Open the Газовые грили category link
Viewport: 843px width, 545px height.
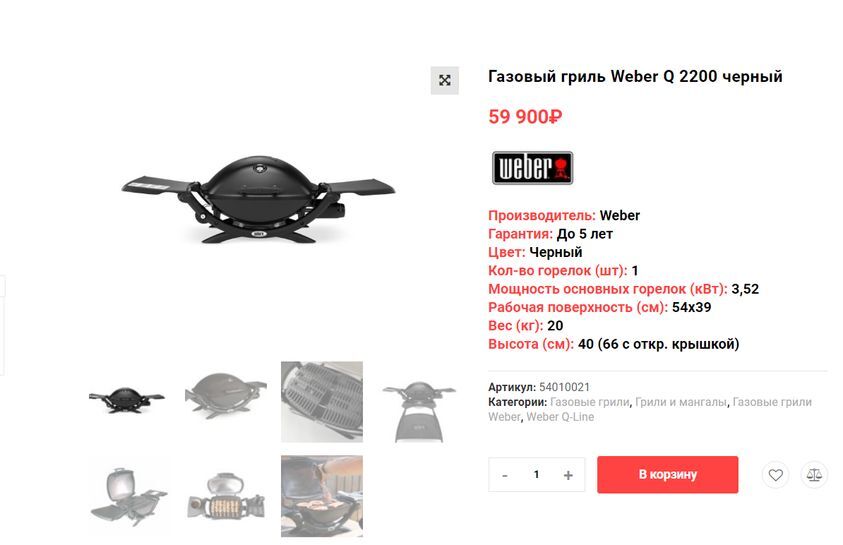[x=590, y=402]
